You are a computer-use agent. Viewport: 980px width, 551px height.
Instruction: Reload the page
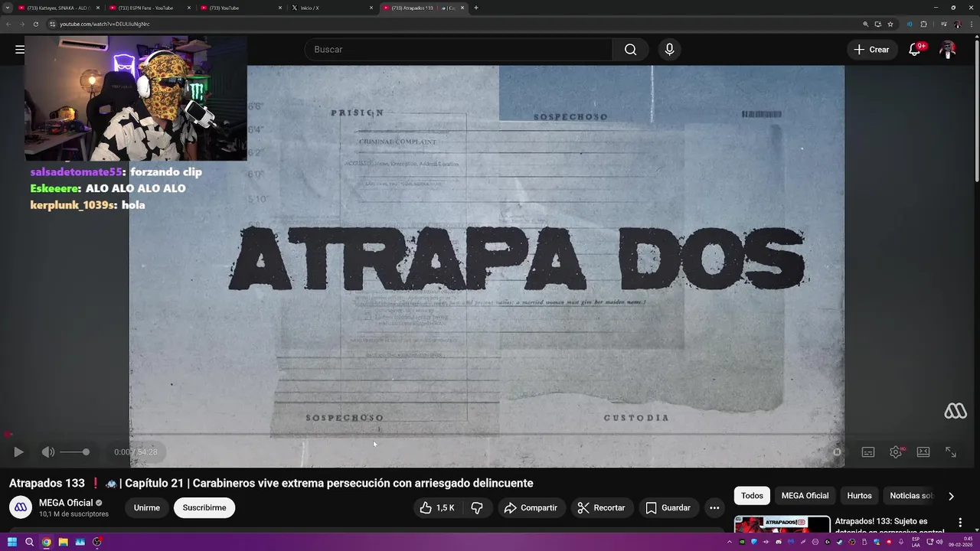coord(35,24)
